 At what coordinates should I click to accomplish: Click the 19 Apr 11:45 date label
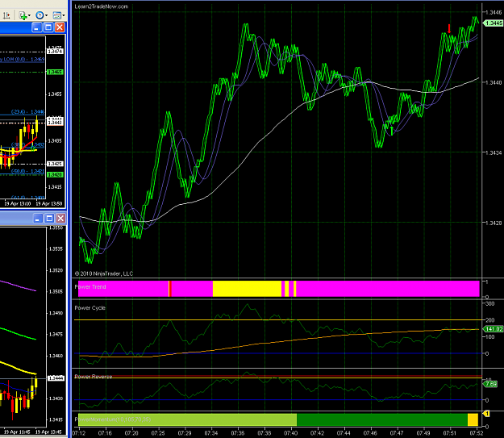click(18, 432)
